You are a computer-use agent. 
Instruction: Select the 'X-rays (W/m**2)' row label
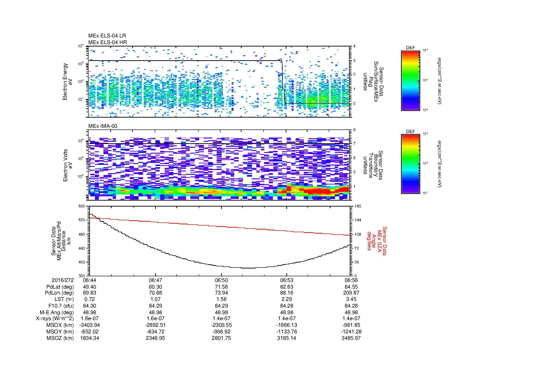[x=55, y=318]
